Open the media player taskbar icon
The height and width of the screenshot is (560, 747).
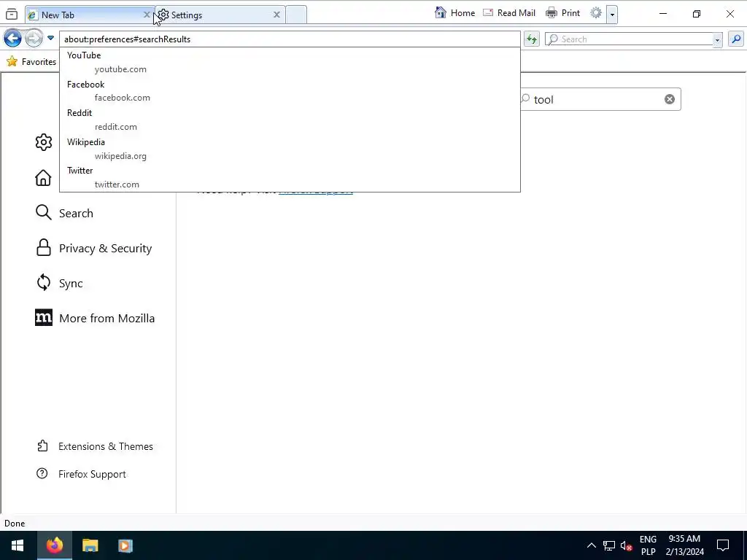(125, 545)
